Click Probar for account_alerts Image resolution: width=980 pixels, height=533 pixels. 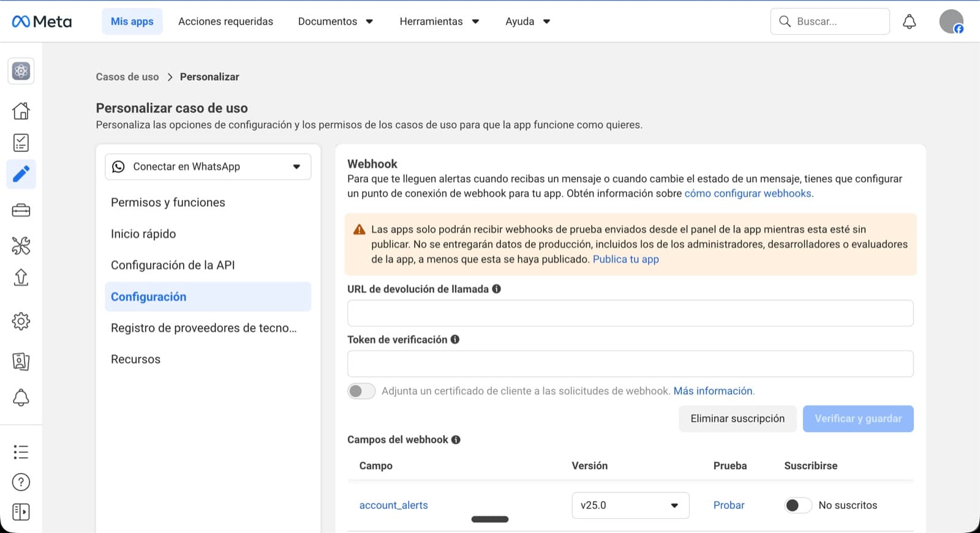(729, 505)
